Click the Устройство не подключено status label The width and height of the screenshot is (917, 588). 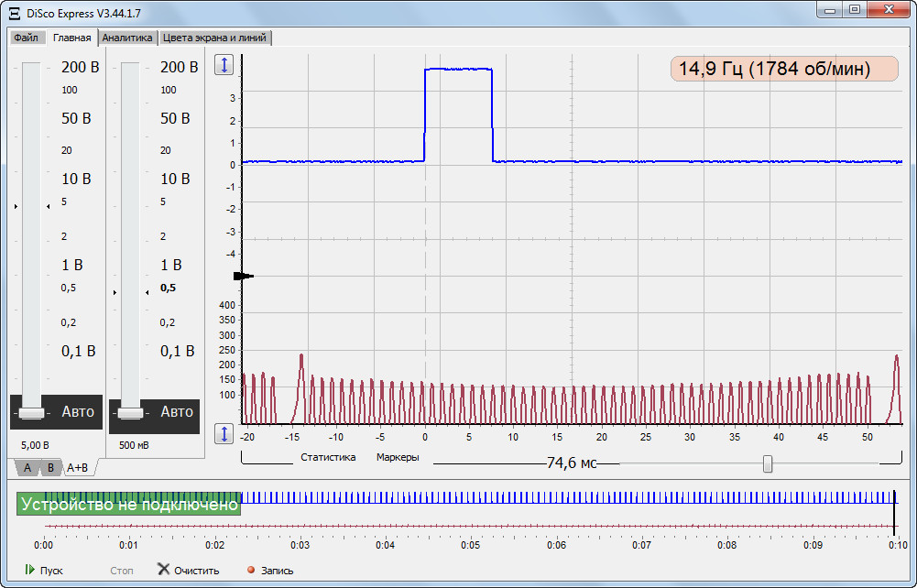coord(129,504)
